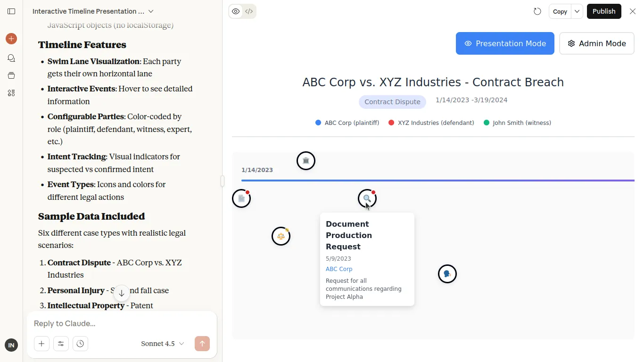Reload the artifact preview

click(537, 11)
